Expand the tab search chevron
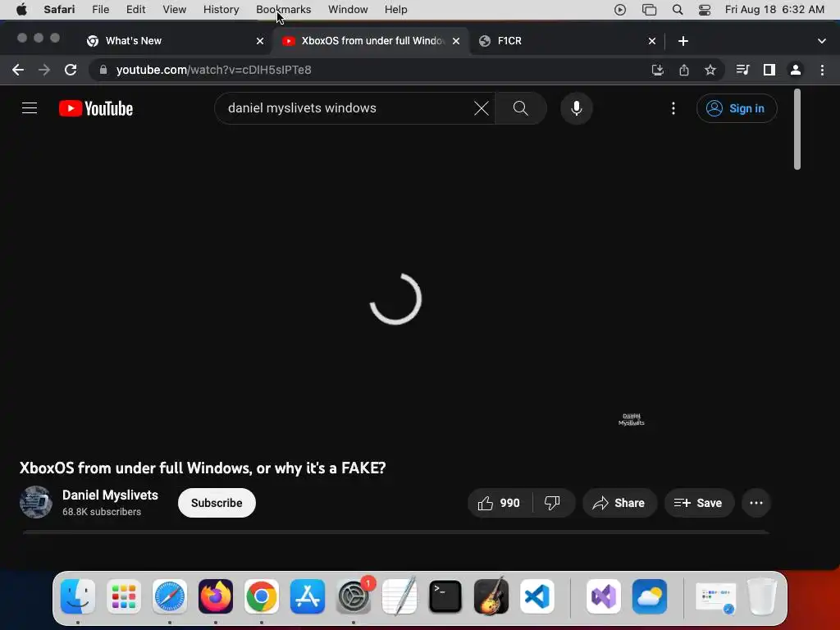Viewport: 840px width, 630px height. tap(822, 41)
